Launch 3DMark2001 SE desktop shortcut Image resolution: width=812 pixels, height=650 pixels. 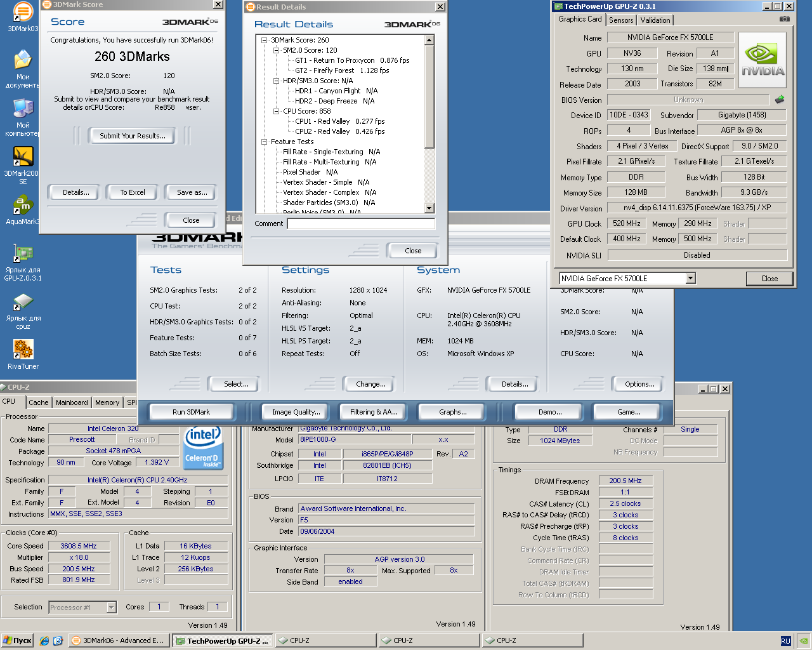click(23, 165)
